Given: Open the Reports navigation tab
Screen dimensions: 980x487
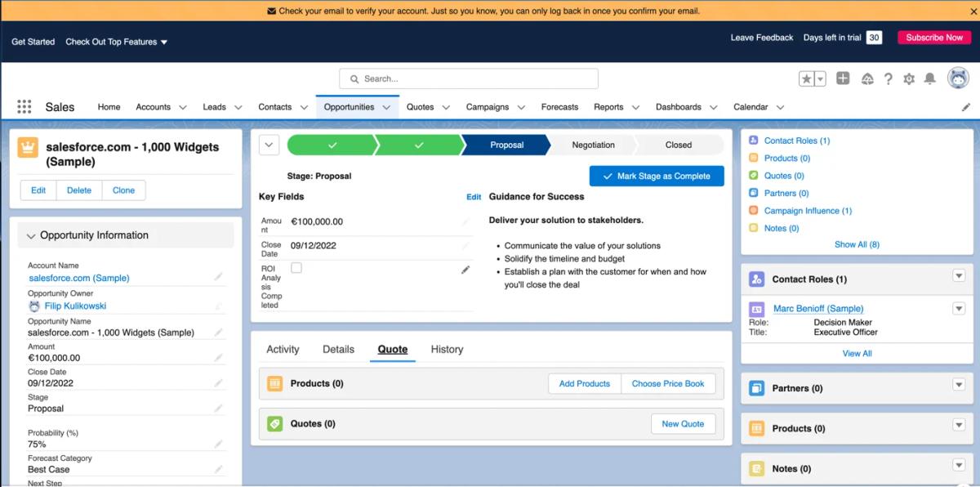Looking at the screenshot, I should (608, 107).
